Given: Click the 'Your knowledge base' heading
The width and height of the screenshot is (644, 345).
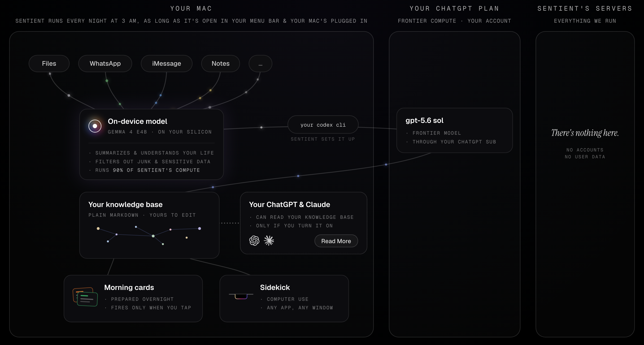Looking at the screenshot, I should point(126,204).
